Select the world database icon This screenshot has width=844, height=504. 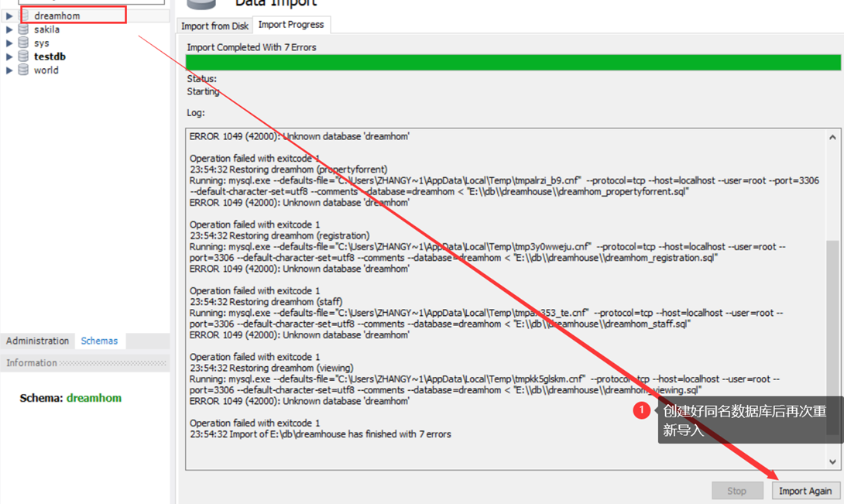click(x=23, y=70)
